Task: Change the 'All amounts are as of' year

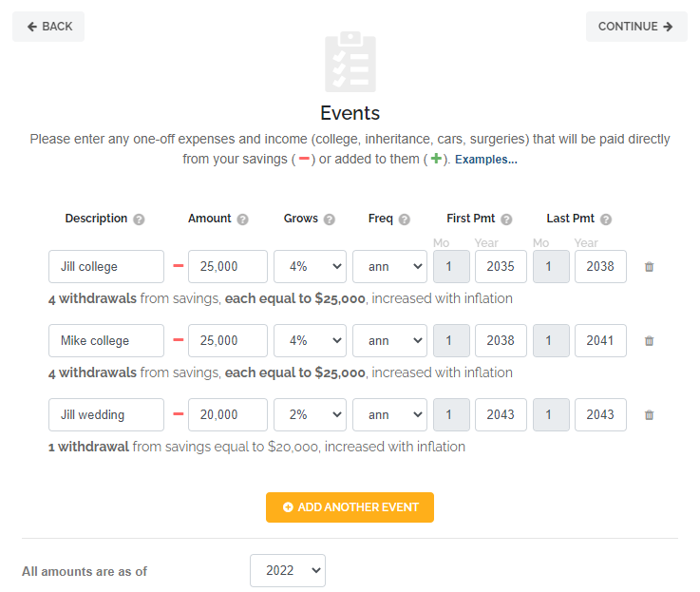Action: pyautogui.click(x=288, y=571)
